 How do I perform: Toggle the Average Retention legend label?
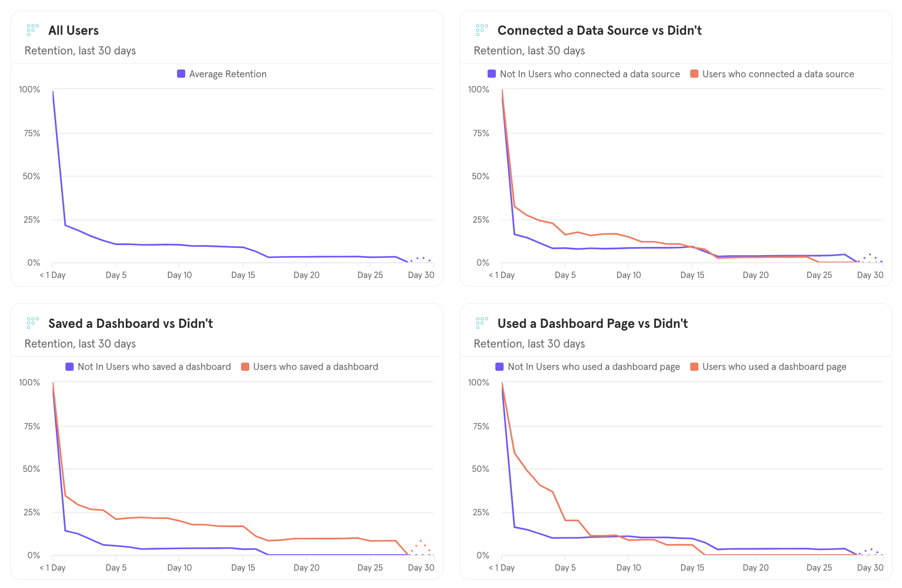coord(228,74)
